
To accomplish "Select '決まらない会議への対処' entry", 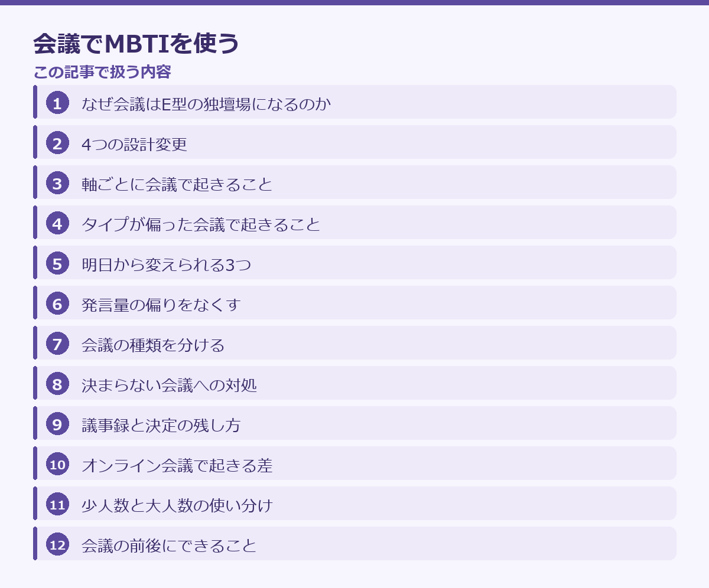I will [354, 383].
